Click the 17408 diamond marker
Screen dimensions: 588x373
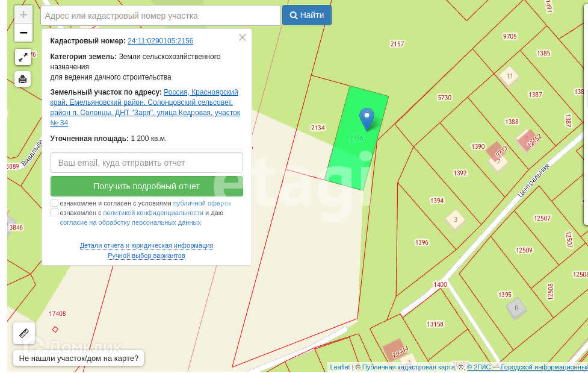pos(55,330)
